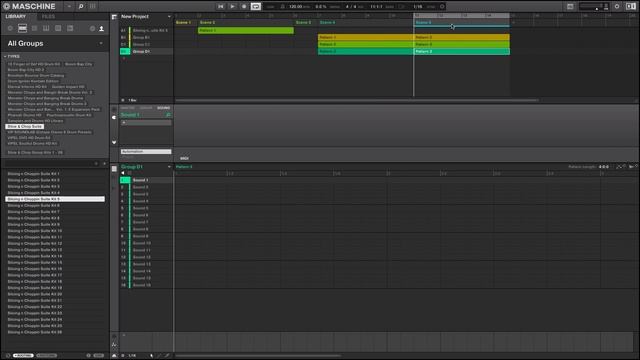Open the Group D1 dropdown in the pattern editor
Viewport: 640px width, 360px height.
click(169, 167)
